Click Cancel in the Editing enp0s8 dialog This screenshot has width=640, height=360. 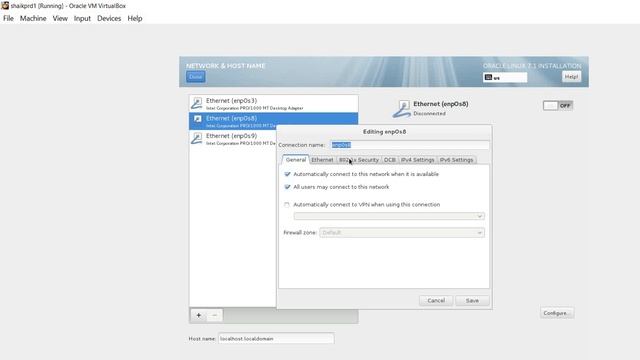(x=436, y=300)
